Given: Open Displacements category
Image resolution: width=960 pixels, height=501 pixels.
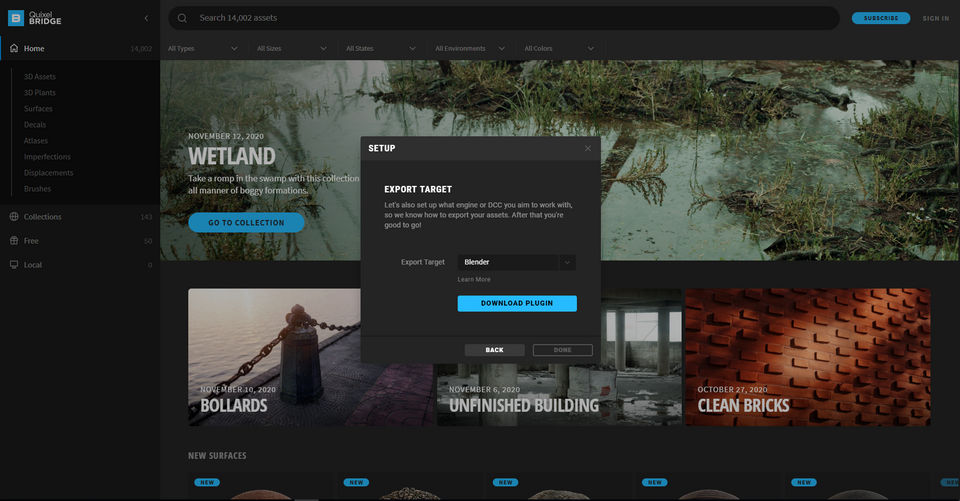Looking at the screenshot, I should click(48, 173).
